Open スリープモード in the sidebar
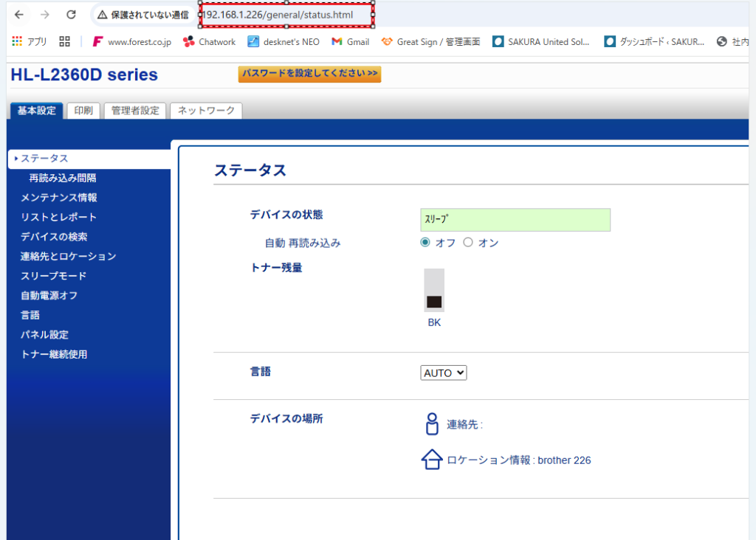The image size is (756, 540). coord(53,276)
